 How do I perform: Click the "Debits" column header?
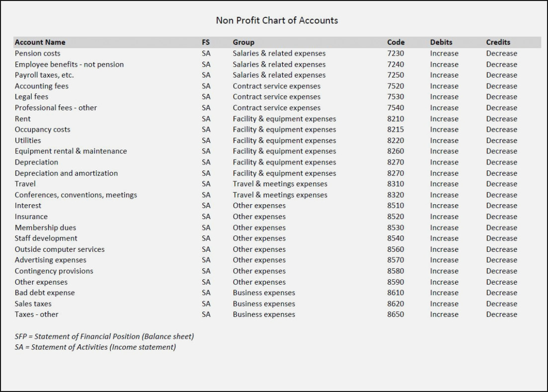441,42
